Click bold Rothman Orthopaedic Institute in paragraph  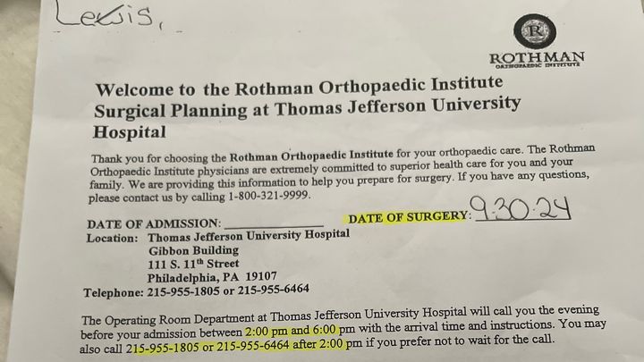tap(311, 156)
